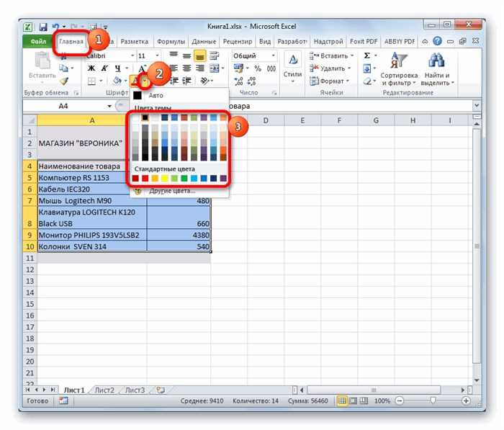Switch to Page Break Preview in status bar

coord(364,400)
